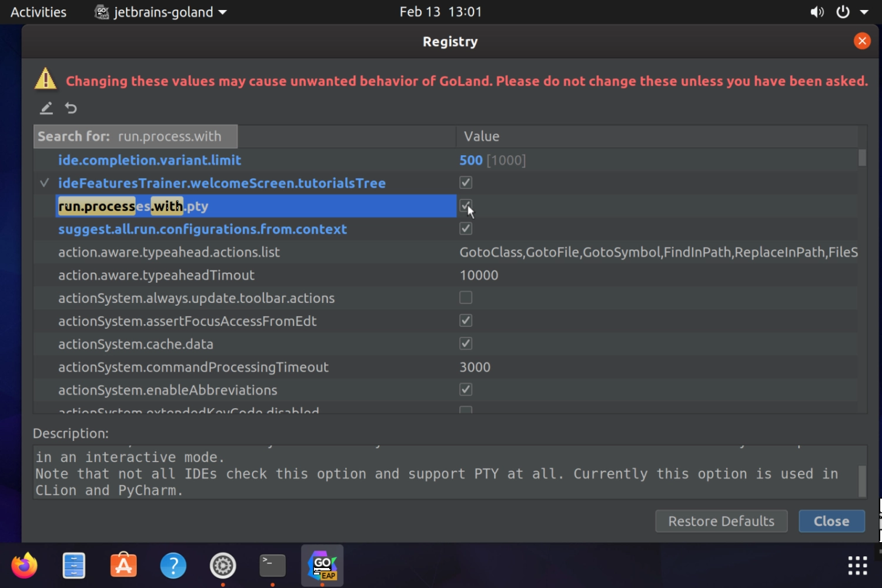Image resolution: width=882 pixels, height=588 pixels.
Task: Close the Registry dialog with the X
Action: (x=862, y=41)
